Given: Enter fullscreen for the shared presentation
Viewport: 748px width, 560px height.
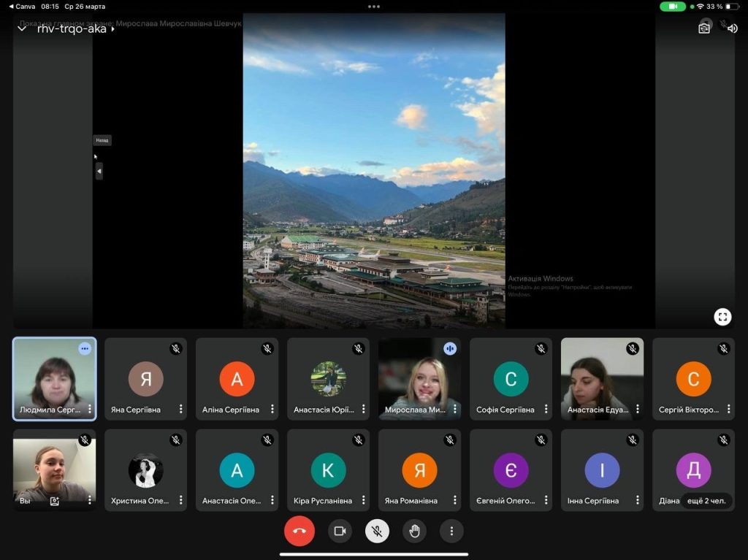Looking at the screenshot, I should click(x=722, y=317).
